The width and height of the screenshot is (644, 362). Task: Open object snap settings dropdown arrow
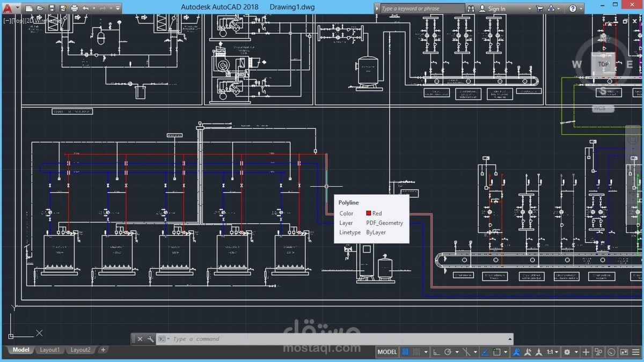coord(506,352)
